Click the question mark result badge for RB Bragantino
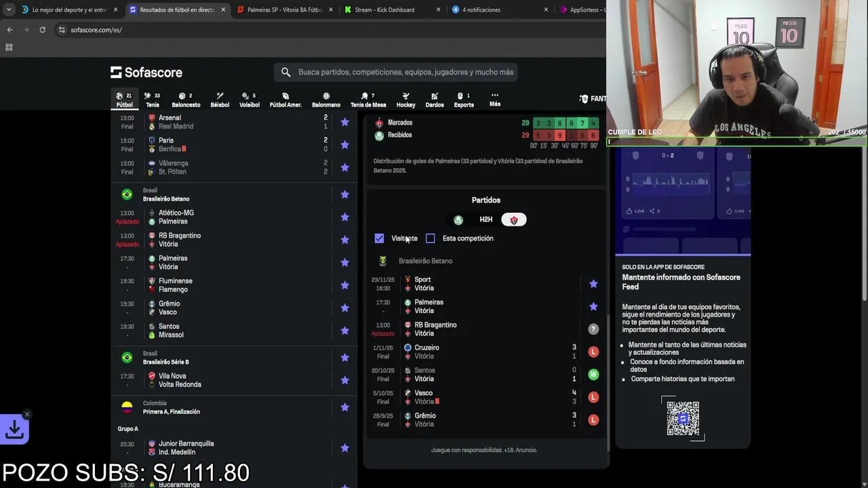The image size is (868, 488). point(593,329)
